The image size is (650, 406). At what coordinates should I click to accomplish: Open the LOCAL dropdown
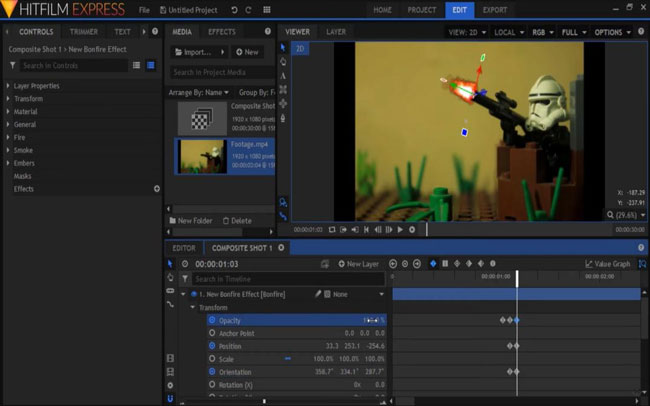click(509, 32)
